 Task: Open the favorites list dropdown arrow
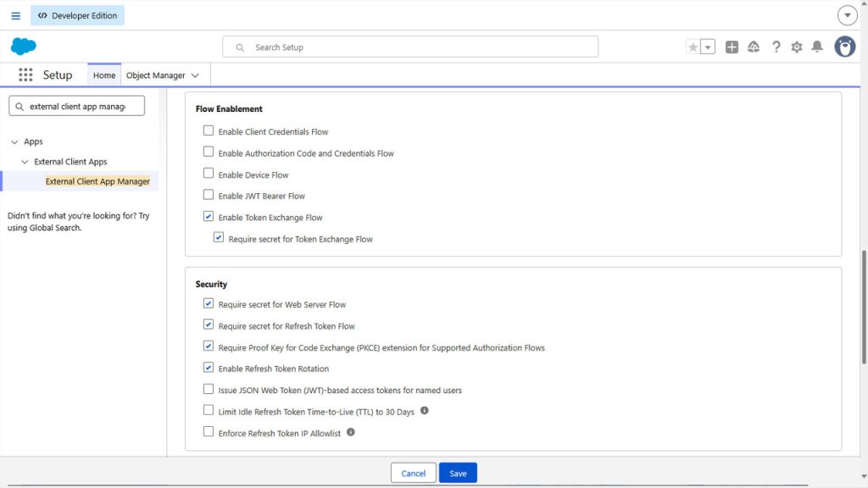(x=708, y=47)
